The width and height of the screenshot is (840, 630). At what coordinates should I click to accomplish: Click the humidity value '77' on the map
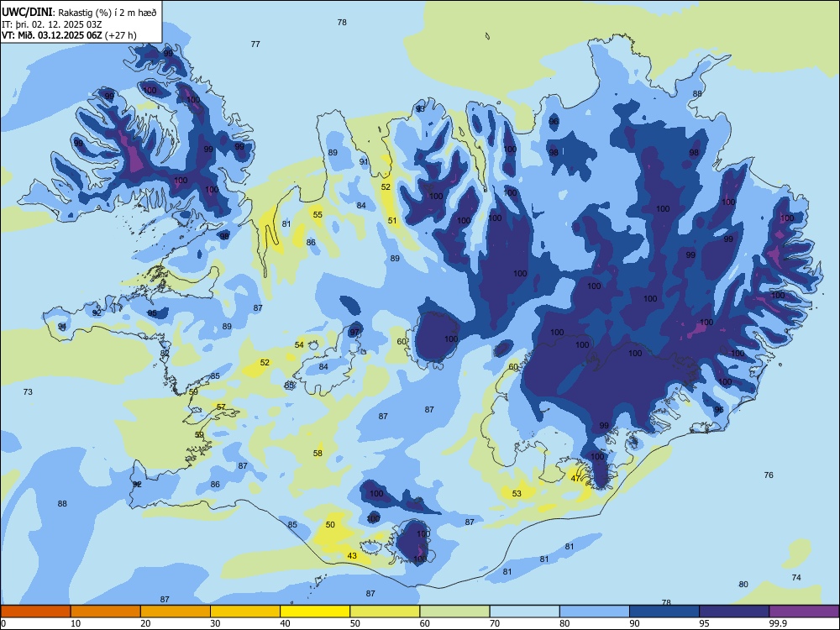coord(255,44)
